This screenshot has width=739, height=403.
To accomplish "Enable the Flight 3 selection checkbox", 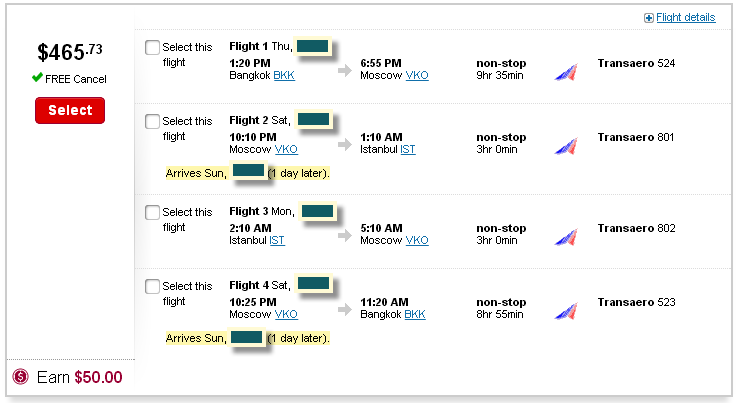I will pyautogui.click(x=152, y=212).
